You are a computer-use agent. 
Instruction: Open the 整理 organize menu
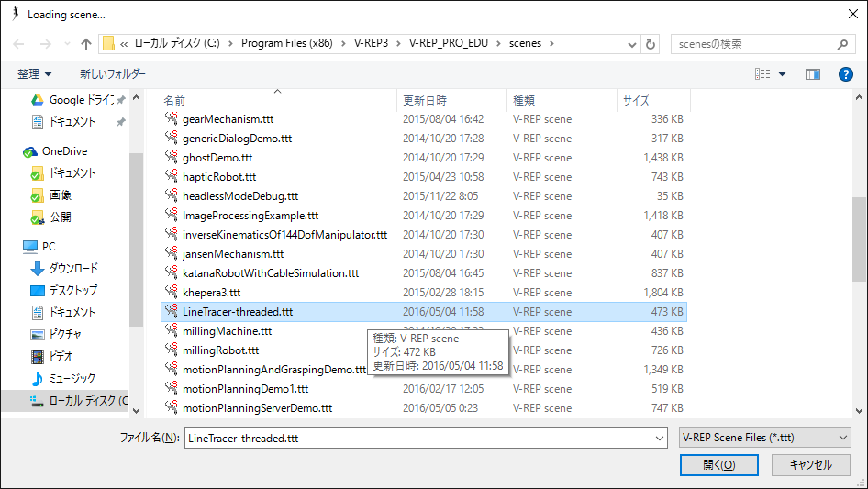pos(34,73)
